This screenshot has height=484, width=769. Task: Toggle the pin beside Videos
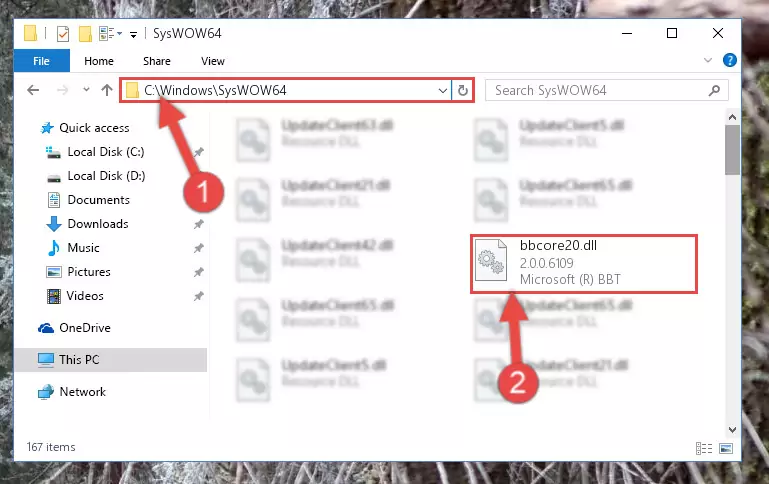[x=199, y=296]
